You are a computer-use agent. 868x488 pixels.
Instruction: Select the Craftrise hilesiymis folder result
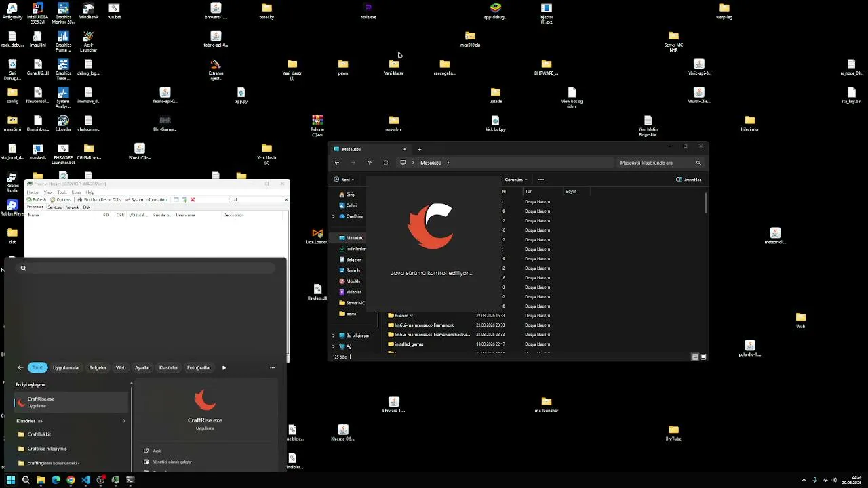[71, 449]
